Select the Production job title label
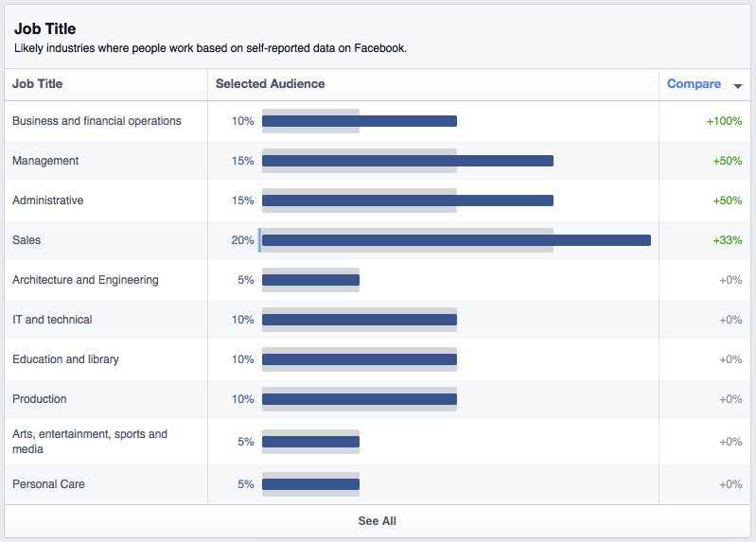Screen dimensions: 756x542 pyautogui.click(x=40, y=399)
